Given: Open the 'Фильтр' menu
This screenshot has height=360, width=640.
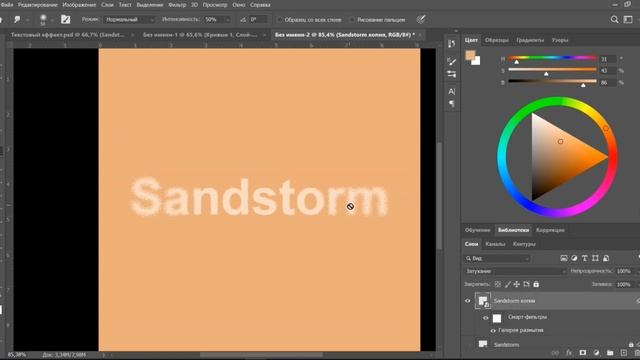Looking at the screenshot, I should [177, 5].
